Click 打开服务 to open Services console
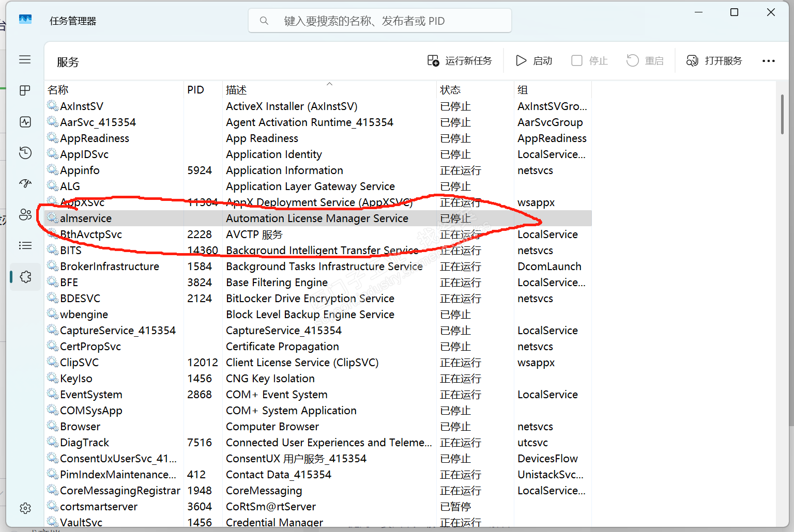The width and height of the screenshot is (794, 532). click(714, 61)
